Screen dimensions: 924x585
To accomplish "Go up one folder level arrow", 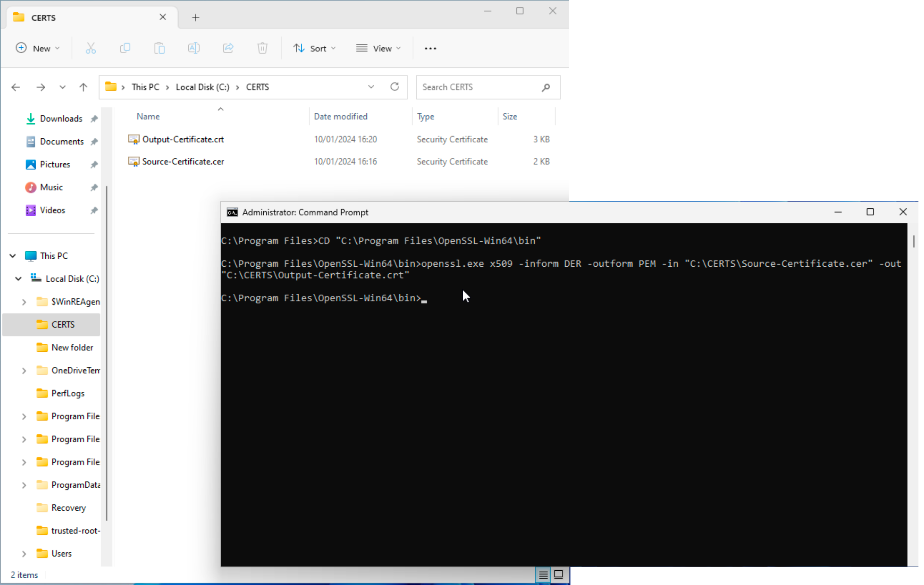I will 83,87.
